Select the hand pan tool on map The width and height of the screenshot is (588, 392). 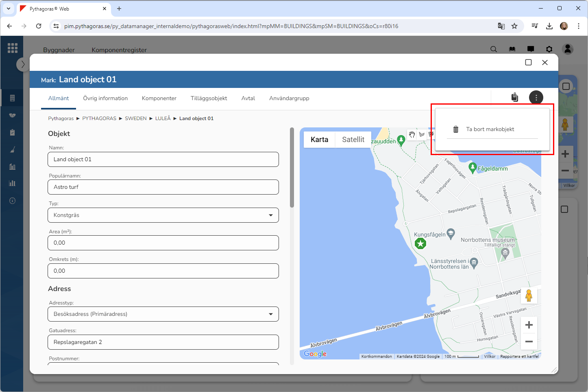[412, 134]
